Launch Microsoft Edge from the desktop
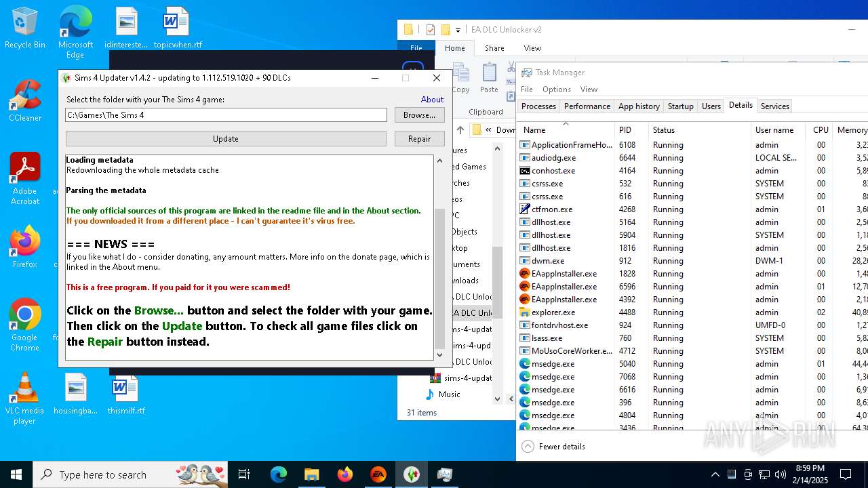Image resolution: width=868 pixels, height=488 pixels. (x=75, y=33)
